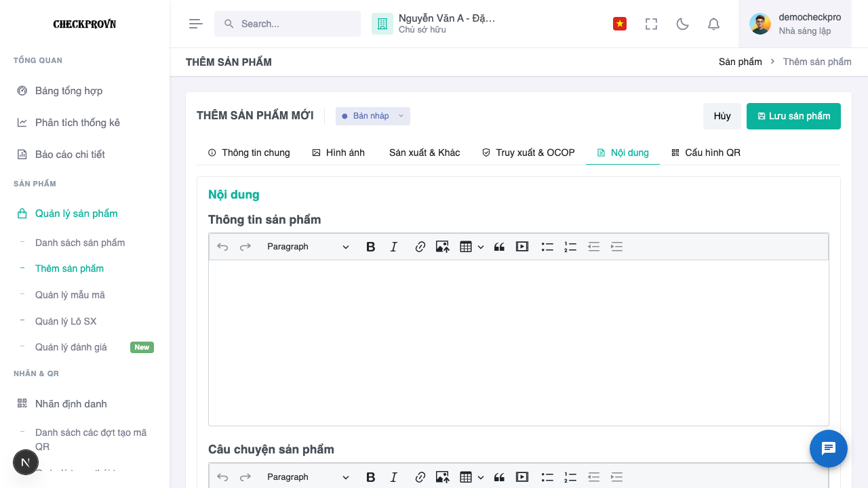Insert block quote in Câu chuyện sản phẩm editor
This screenshot has height=488, width=868.
click(x=499, y=477)
